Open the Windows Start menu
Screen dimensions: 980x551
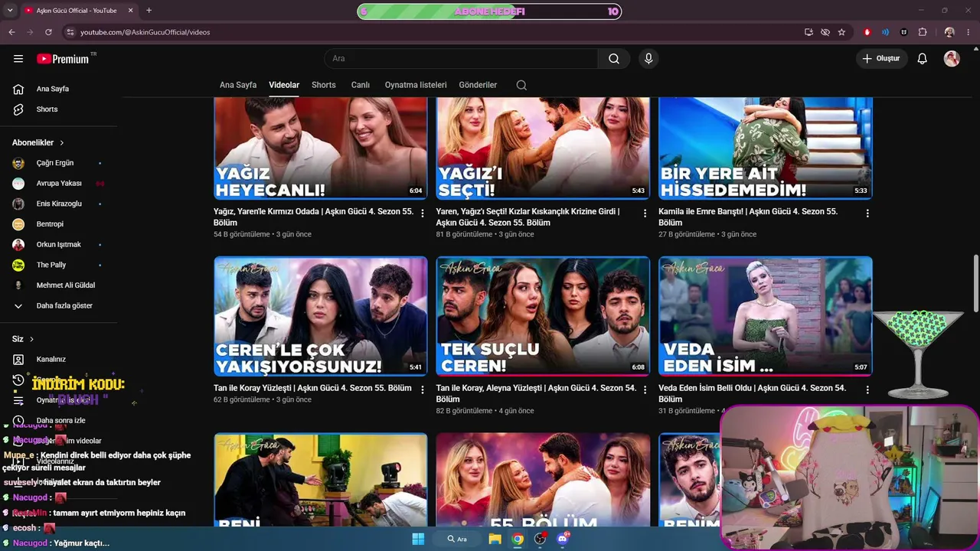pyautogui.click(x=418, y=539)
